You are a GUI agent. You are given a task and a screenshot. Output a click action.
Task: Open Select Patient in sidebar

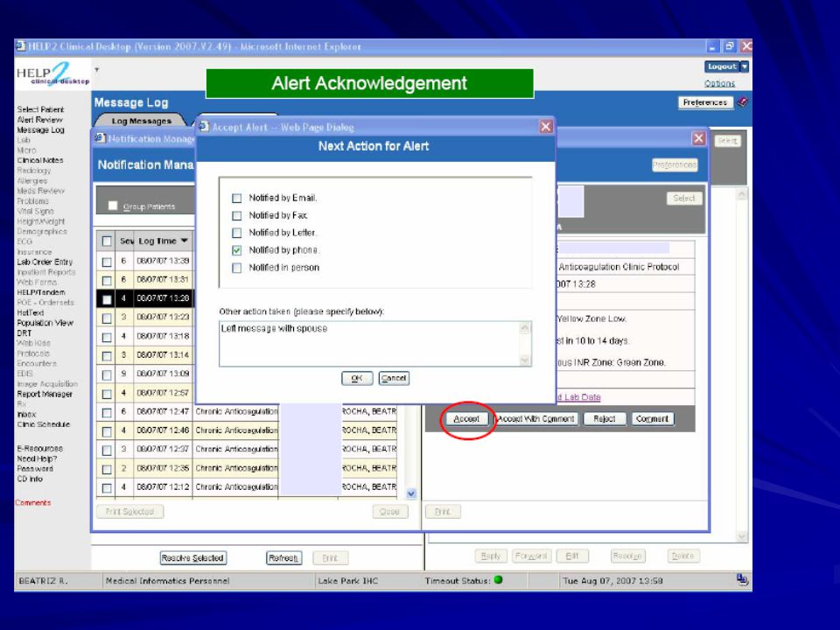point(40,109)
